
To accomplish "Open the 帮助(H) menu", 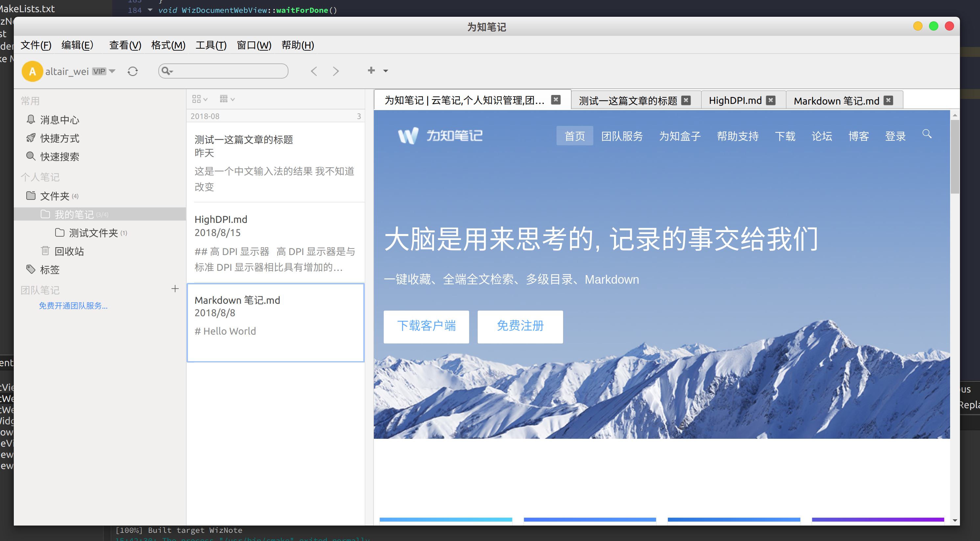I will [298, 45].
